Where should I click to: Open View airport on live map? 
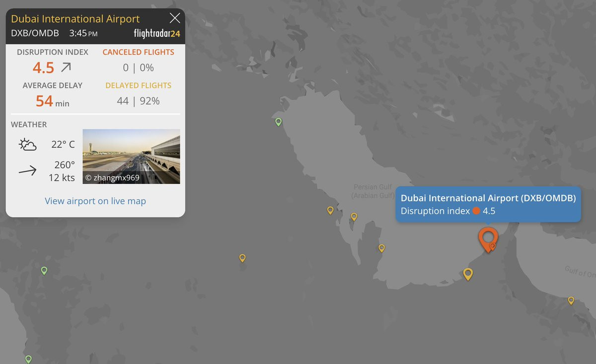pyautogui.click(x=95, y=201)
